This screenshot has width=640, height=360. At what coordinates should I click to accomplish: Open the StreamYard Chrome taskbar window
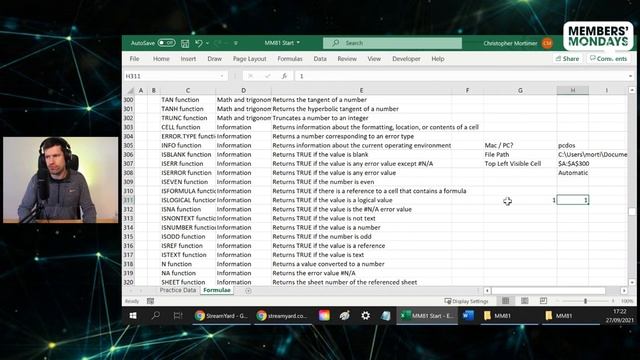pyautogui.click(x=221, y=316)
